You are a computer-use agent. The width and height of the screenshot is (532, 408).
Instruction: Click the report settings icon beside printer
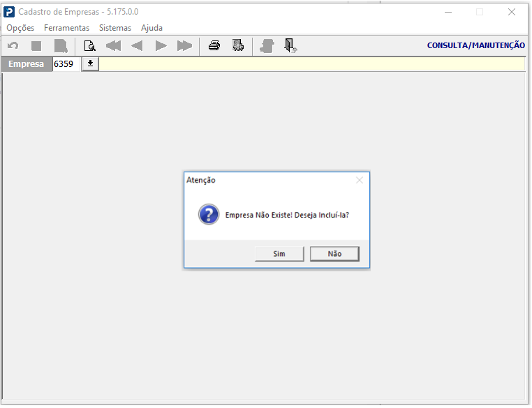tap(238, 45)
